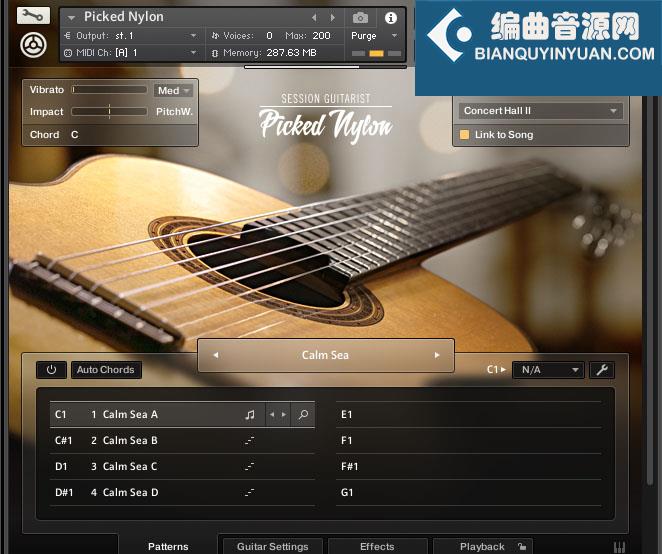Image resolution: width=662 pixels, height=554 pixels.
Task: Click the PitchW. label button
Action: (x=174, y=112)
